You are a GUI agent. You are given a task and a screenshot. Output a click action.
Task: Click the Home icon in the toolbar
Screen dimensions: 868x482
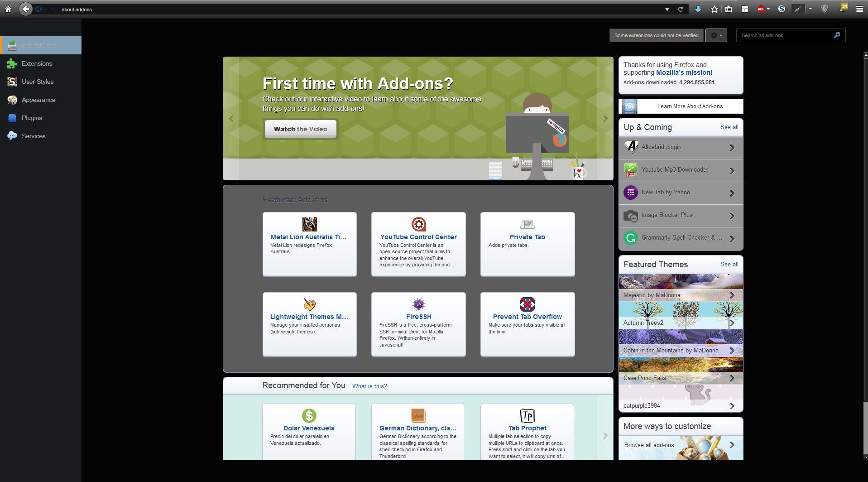tap(8, 9)
